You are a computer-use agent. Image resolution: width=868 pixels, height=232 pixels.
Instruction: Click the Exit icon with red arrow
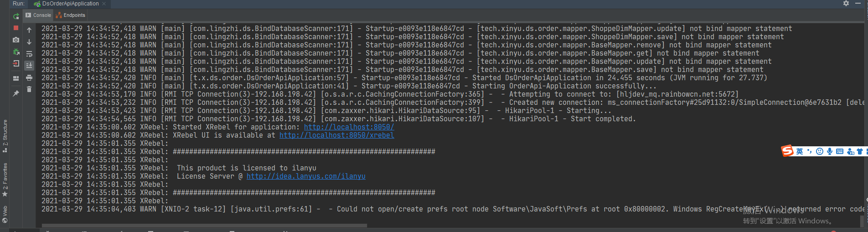click(16, 64)
